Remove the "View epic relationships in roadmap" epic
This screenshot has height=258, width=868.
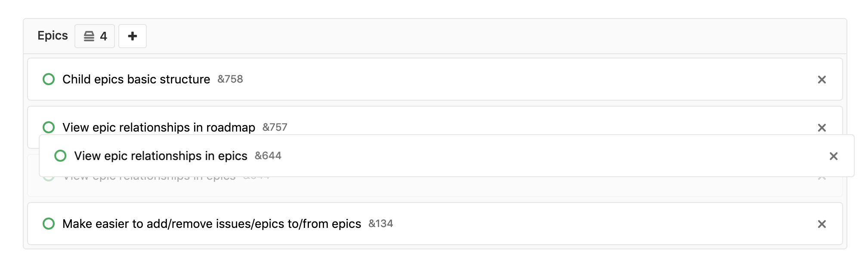click(822, 128)
